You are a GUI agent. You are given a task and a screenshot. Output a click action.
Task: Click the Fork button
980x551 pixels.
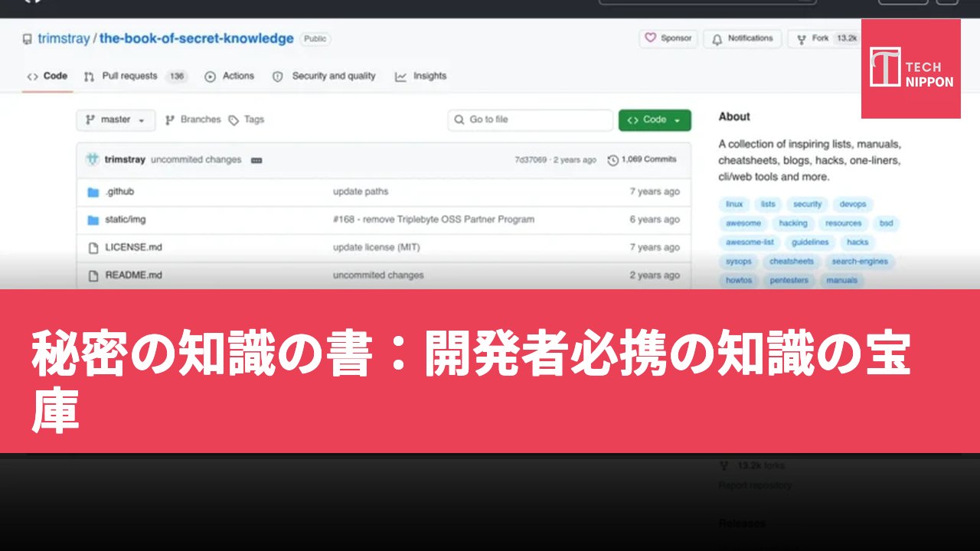click(x=825, y=38)
